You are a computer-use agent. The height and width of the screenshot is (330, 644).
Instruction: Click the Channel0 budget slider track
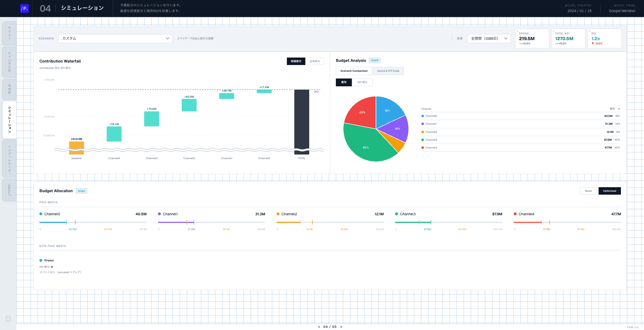93,222
